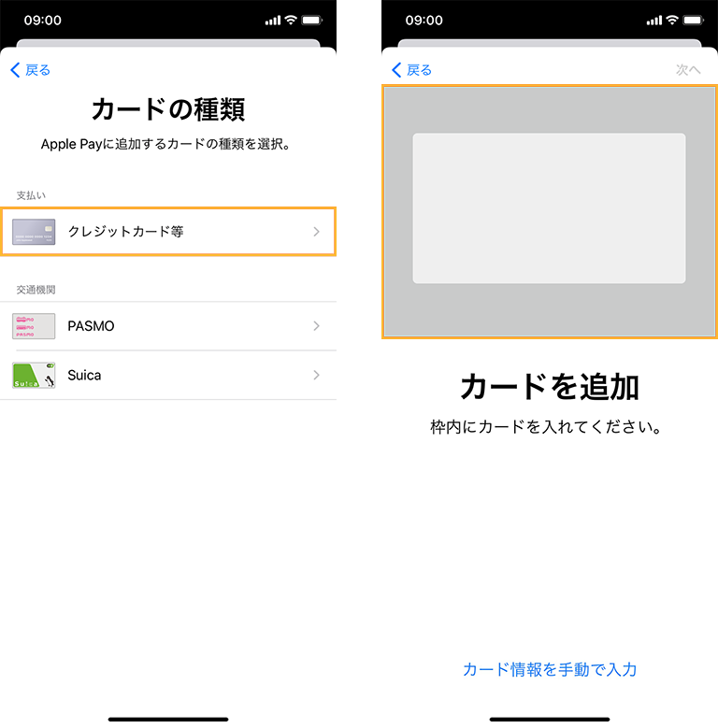Open カード情報を手動で入力 link
This screenshot has width=718, height=728.
click(x=550, y=669)
